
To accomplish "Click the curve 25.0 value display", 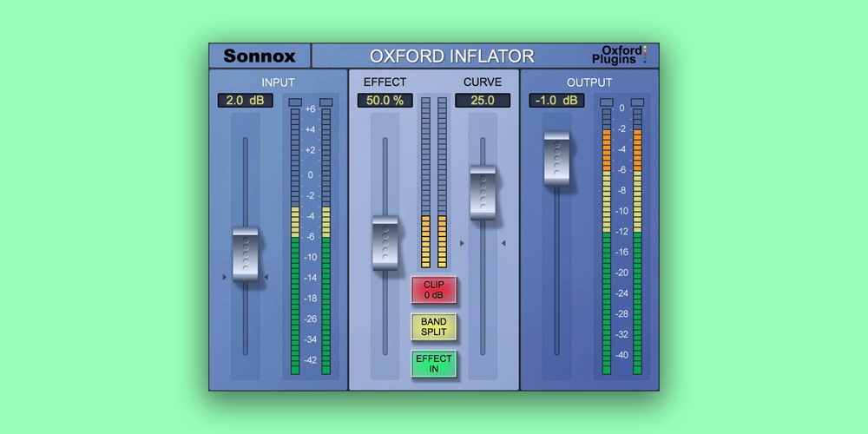I will click(482, 101).
